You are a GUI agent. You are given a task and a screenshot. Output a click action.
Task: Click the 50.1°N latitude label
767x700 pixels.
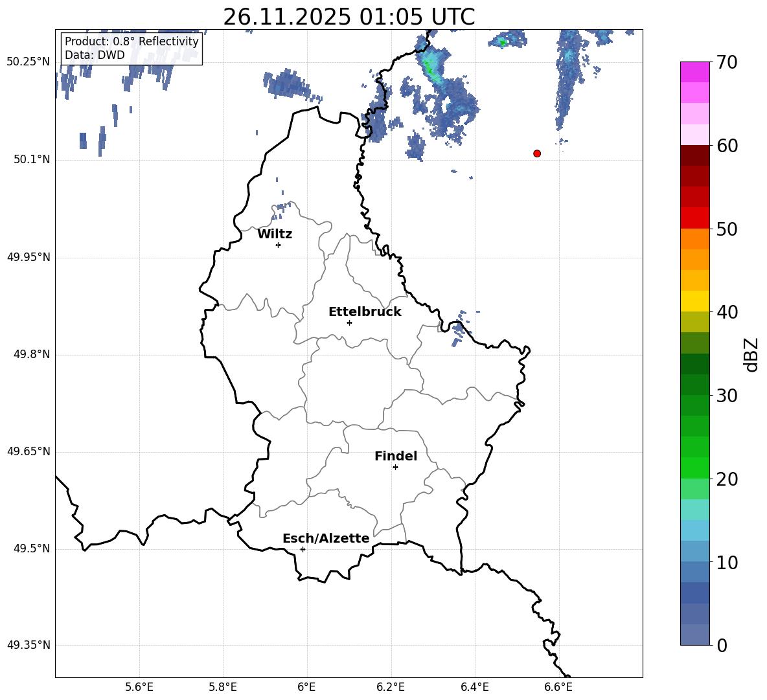tap(32, 159)
